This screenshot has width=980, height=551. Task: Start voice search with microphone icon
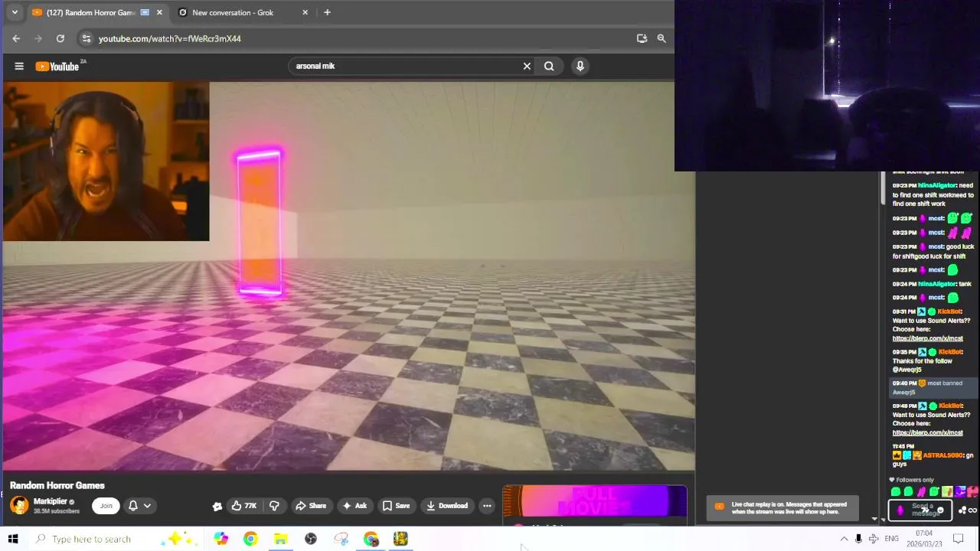[580, 67]
